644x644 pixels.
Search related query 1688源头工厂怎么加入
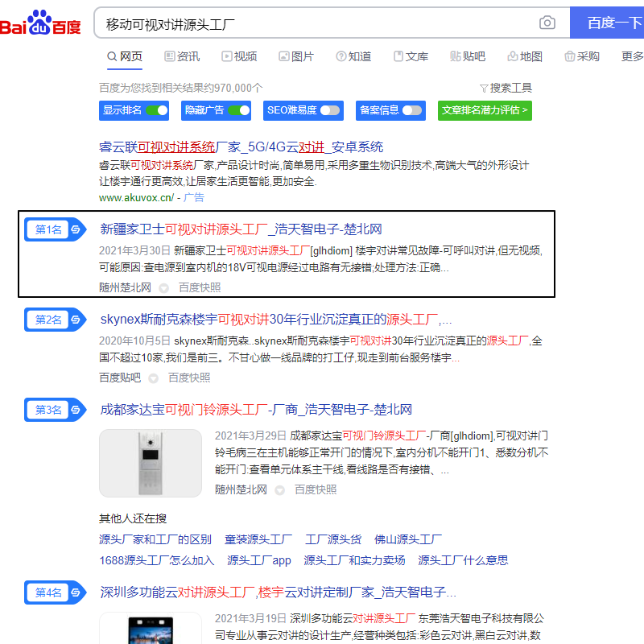(x=156, y=560)
